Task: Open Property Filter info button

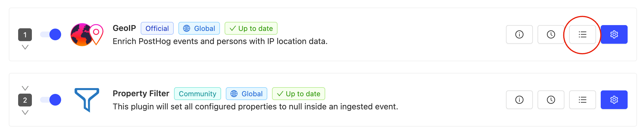Action: (x=519, y=100)
